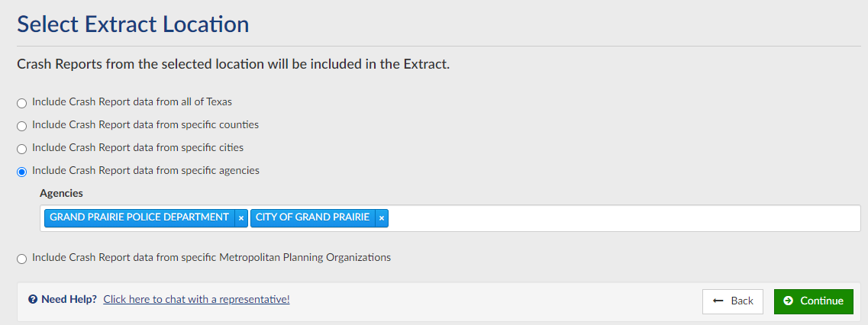Screen dimensions: 868x325
Task: Click the circled arrow icon in Continue
Action: coord(788,301)
